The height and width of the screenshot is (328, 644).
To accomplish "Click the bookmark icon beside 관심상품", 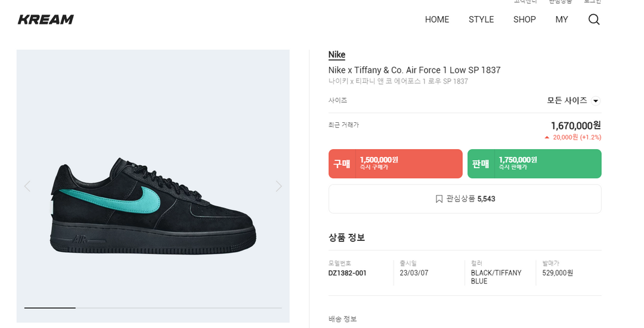I will [x=439, y=199].
